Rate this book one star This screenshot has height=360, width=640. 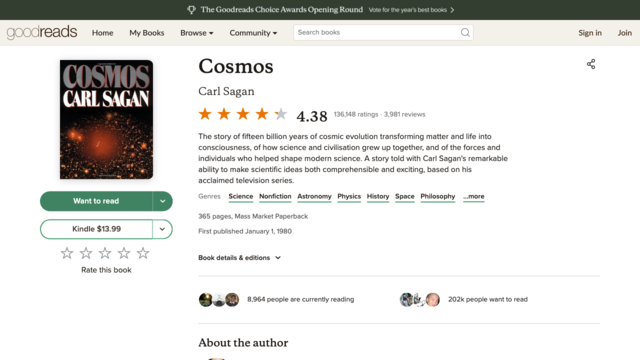click(x=67, y=253)
